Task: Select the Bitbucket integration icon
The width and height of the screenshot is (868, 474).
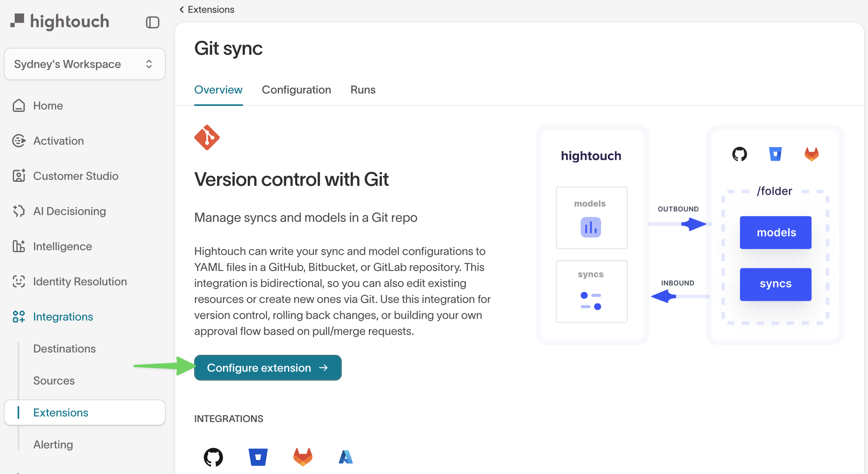Action: (x=258, y=456)
